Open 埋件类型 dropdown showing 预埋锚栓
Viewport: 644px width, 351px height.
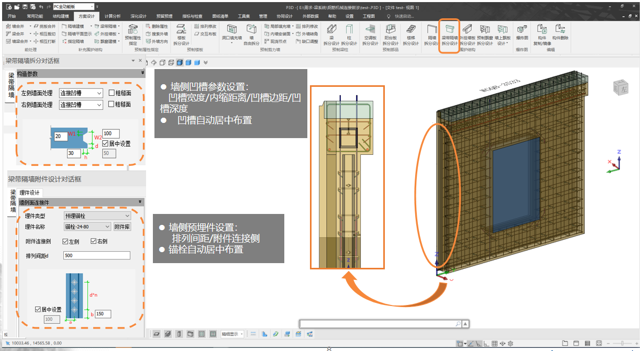click(97, 216)
